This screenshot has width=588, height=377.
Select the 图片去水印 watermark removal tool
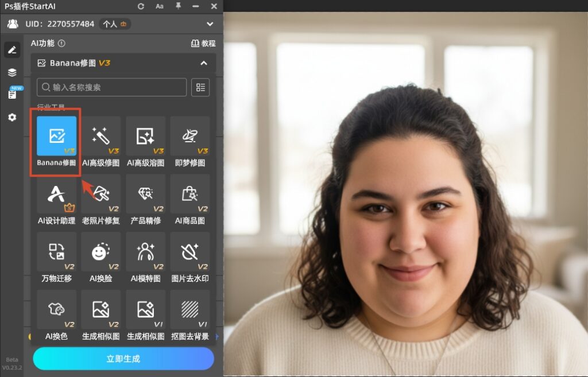pyautogui.click(x=189, y=252)
